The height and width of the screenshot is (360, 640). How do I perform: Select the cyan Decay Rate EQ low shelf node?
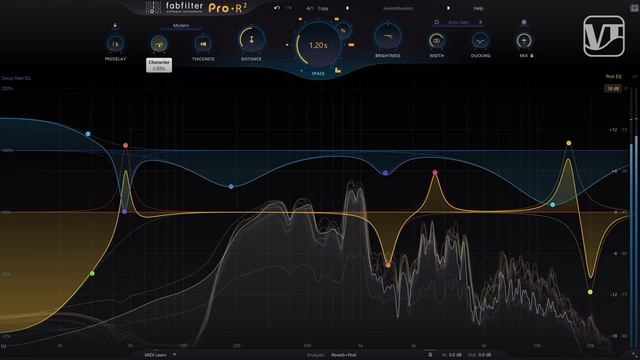[88, 134]
